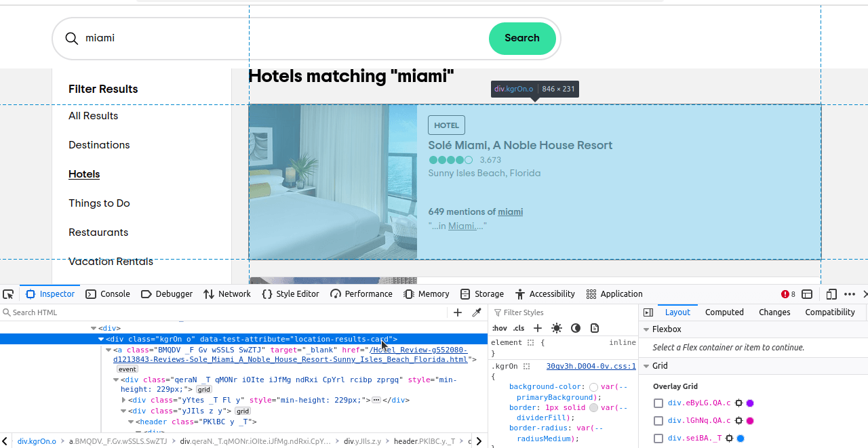Click the purple grid overlay color swatch
This screenshot has width=868, height=448.
tap(750, 403)
